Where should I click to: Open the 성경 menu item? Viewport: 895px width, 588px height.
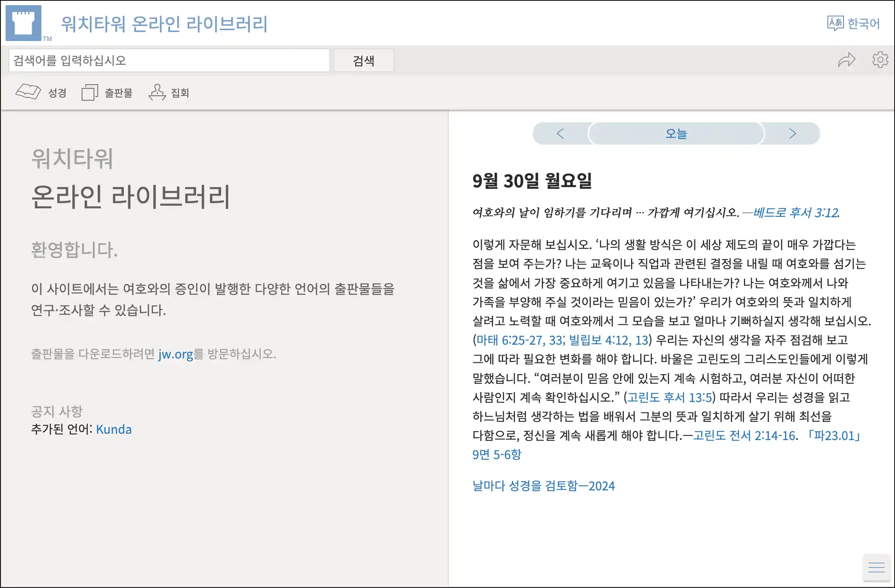pos(57,93)
